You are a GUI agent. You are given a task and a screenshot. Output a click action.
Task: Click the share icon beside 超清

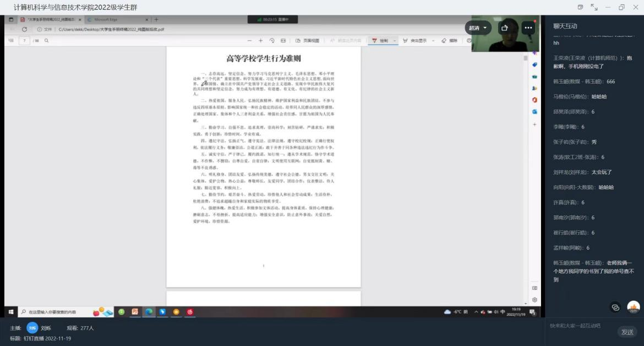click(504, 28)
